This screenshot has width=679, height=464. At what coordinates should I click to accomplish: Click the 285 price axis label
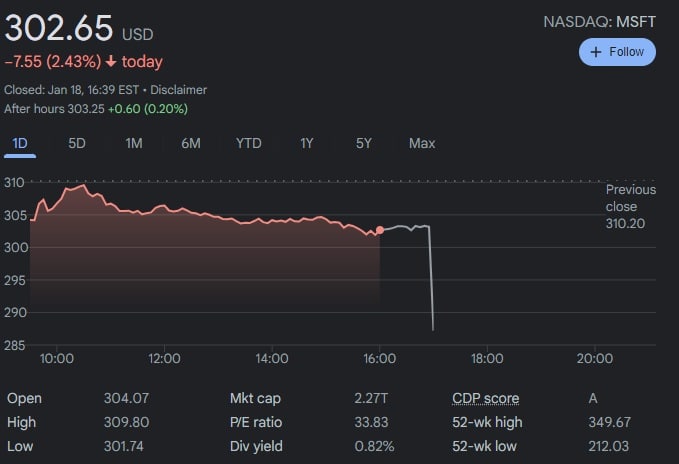coord(15,345)
